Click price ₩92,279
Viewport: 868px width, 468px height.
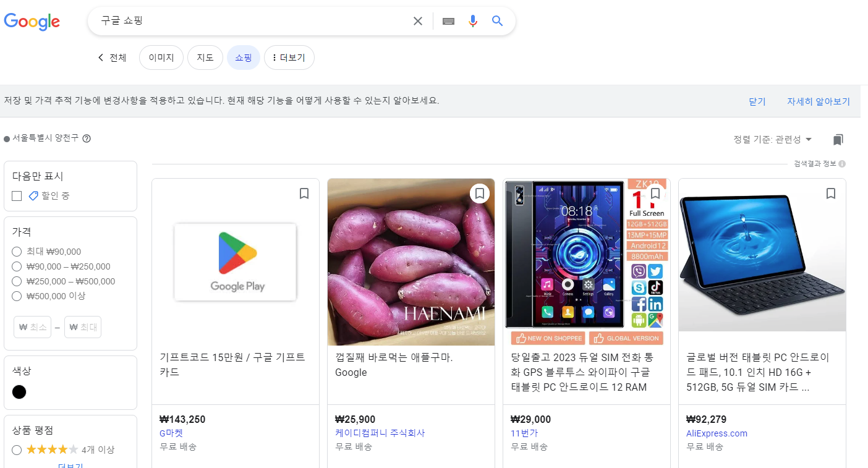click(x=706, y=419)
